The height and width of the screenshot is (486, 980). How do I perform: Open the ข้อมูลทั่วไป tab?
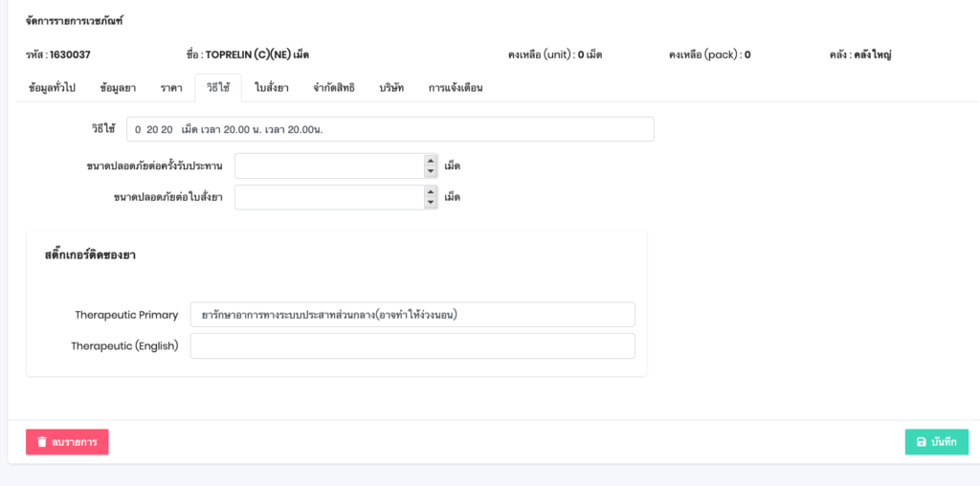(x=52, y=88)
